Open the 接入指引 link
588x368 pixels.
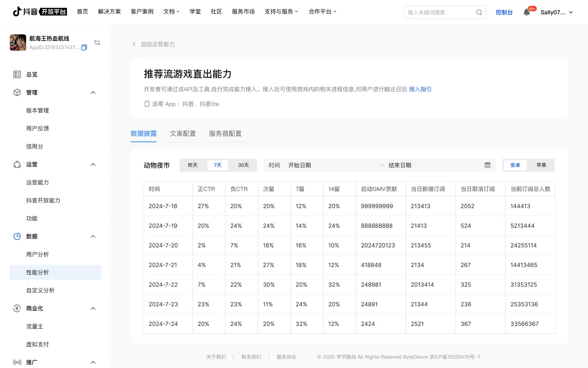pos(420,89)
